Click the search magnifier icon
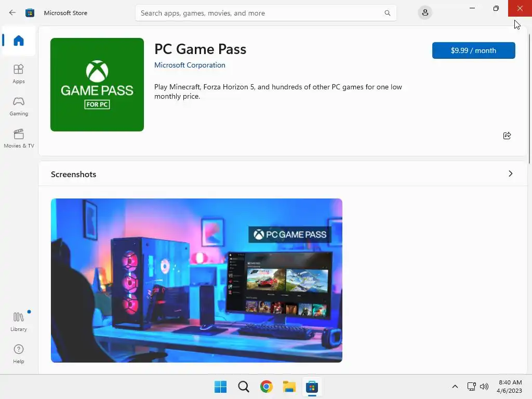This screenshot has width=532, height=399. point(387,13)
